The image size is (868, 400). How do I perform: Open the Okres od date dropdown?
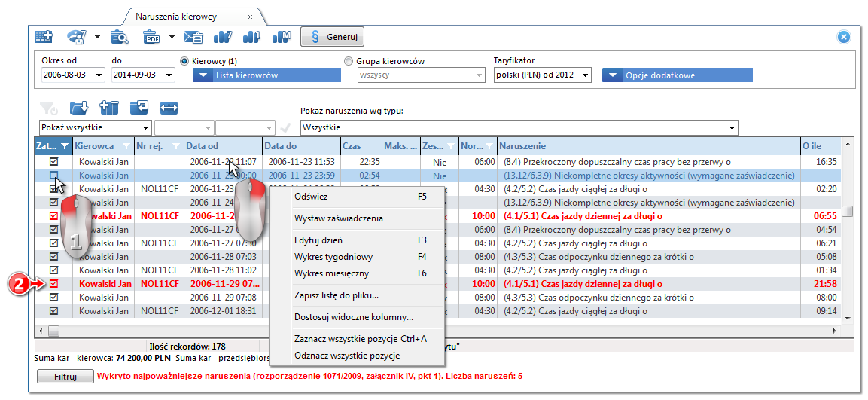(99, 75)
